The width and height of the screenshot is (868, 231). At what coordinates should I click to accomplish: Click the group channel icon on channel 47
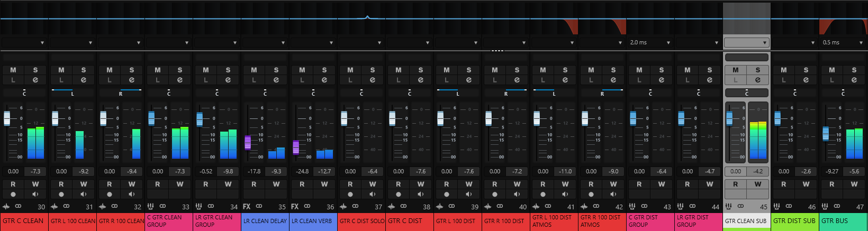click(x=825, y=206)
